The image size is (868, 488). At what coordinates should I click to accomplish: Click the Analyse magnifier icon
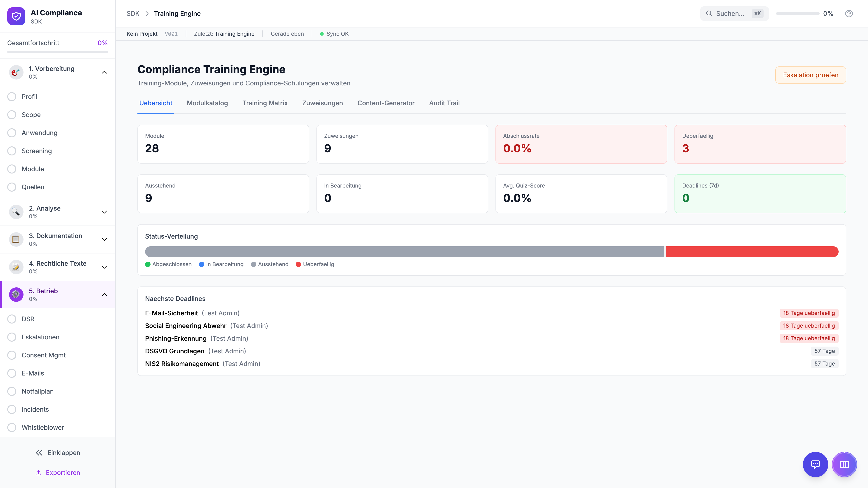(16, 212)
